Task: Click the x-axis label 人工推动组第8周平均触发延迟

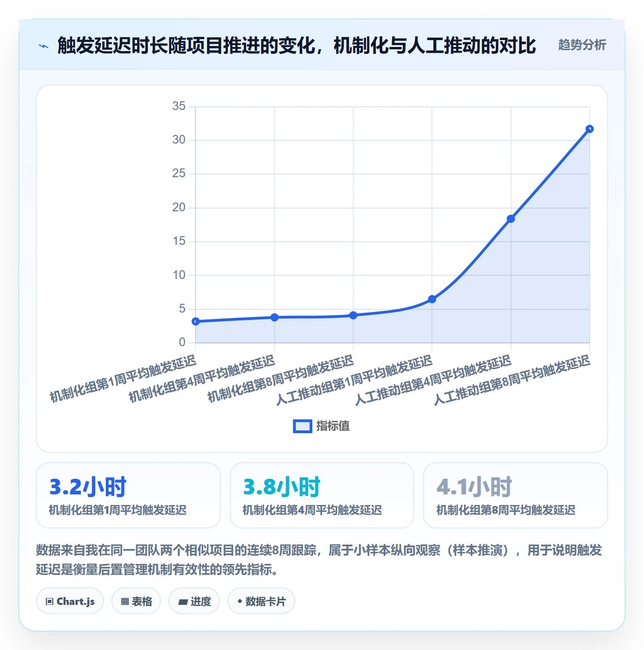Action: click(x=512, y=380)
